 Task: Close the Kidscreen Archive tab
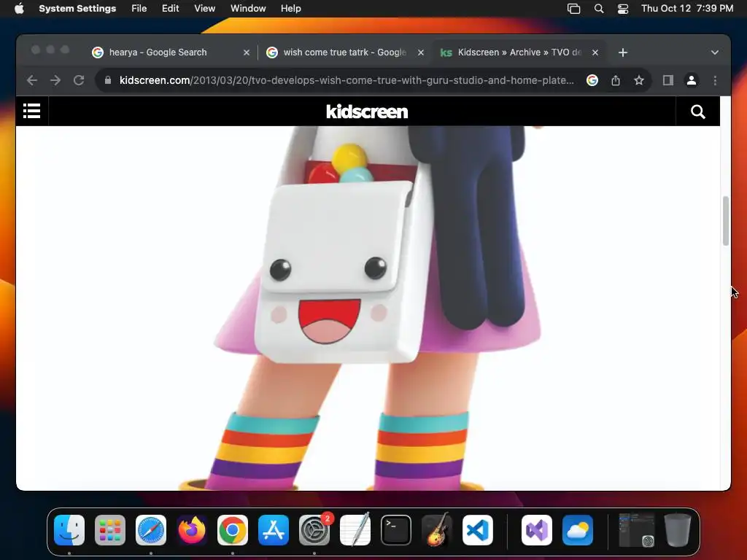tap(595, 52)
